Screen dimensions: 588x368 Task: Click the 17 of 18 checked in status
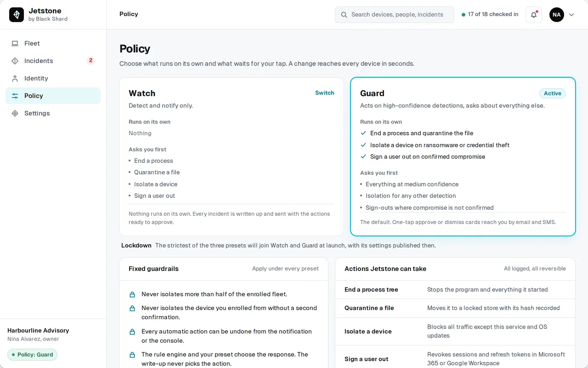(x=490, y=15)
